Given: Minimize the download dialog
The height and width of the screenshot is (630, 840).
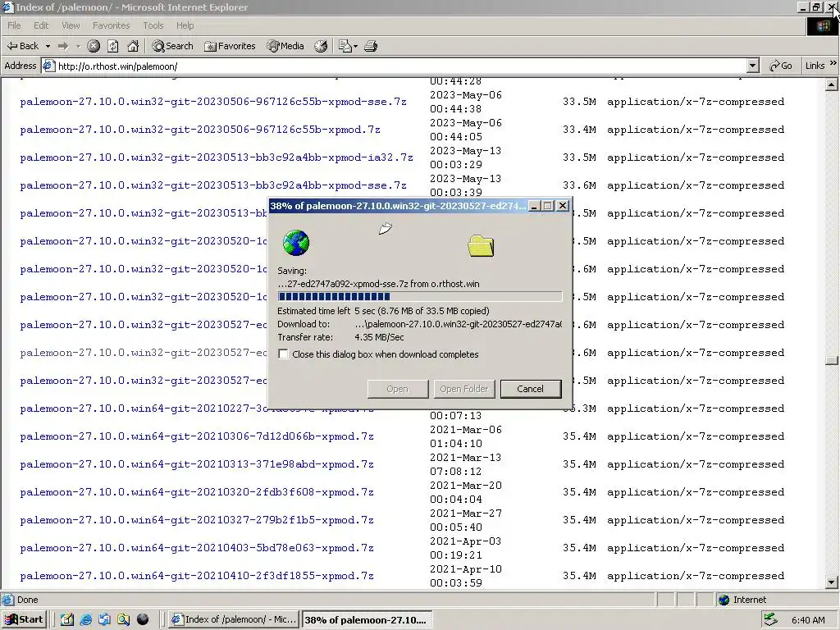Looking at the screenshot, I should pos(534,206).
